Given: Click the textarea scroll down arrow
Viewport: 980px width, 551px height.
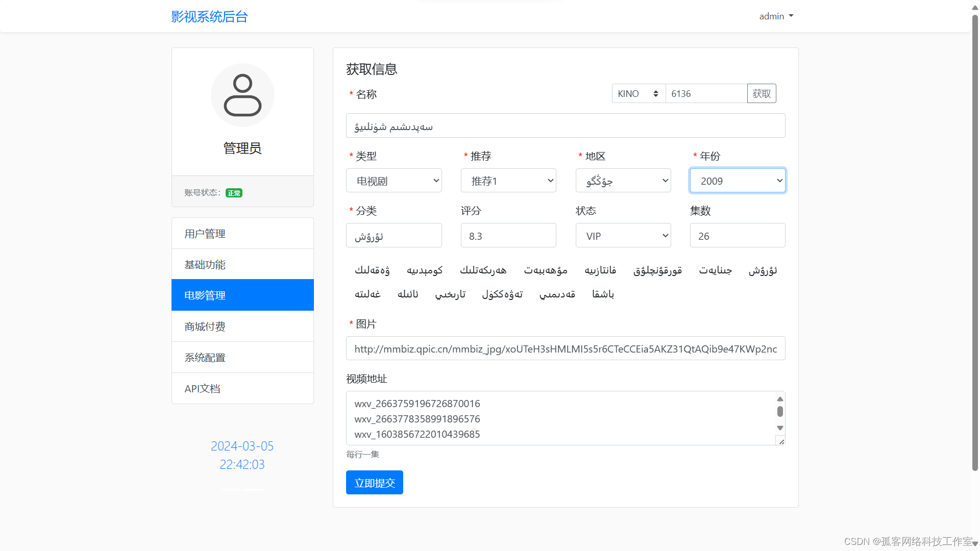Looking at the screenshot, I should 780,428.
